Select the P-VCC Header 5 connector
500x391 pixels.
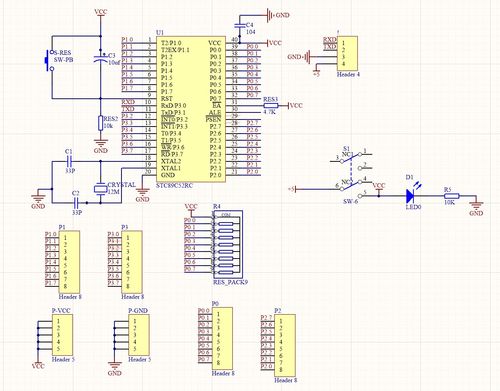[62, 335]
